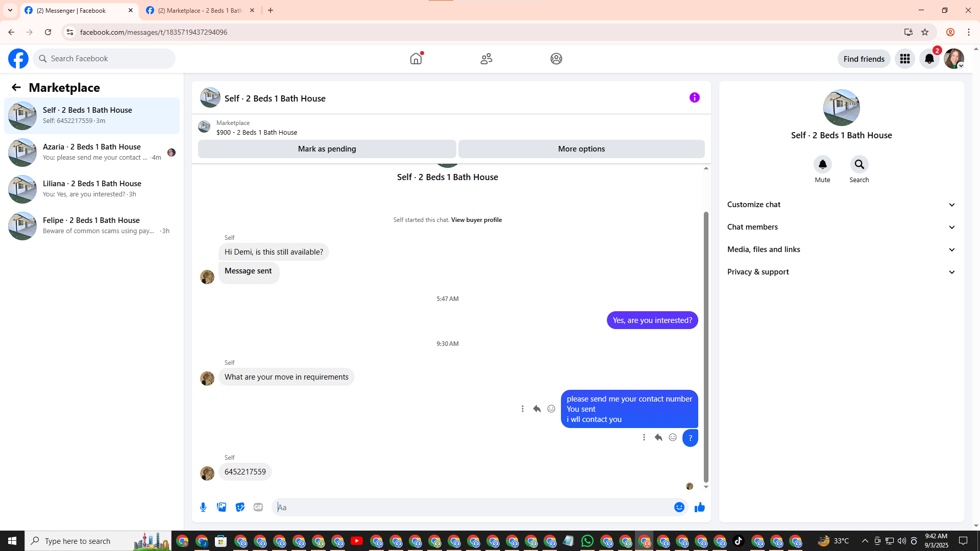Open the Liliana · 2 Beds 1 Bath House conversation
980x551 pixels.
coord(92,189)
